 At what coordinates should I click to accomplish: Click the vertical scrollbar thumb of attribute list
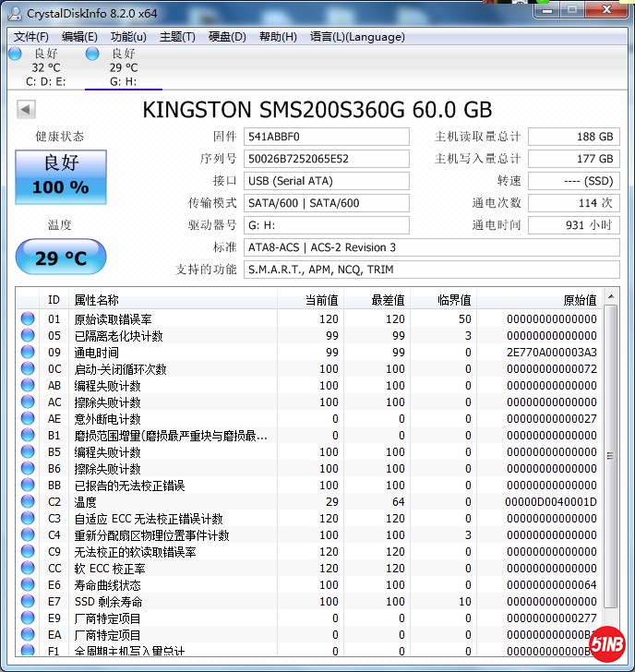(x=611, y=456)
